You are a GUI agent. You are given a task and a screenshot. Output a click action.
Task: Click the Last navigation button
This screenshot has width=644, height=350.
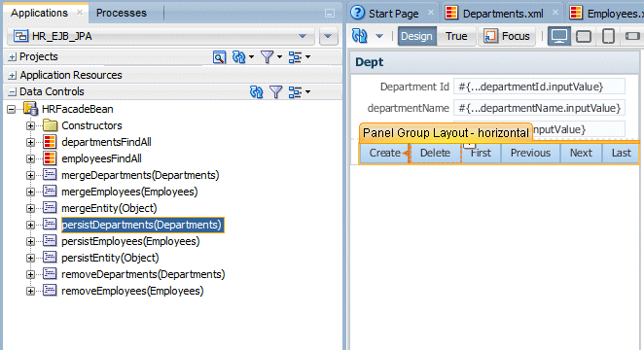pyautogui.click(x=621, y=153)
